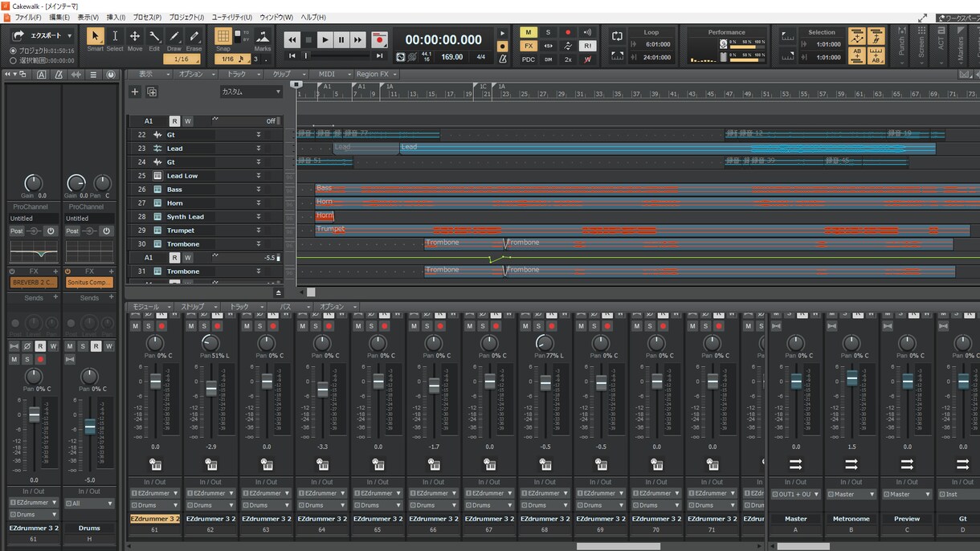Pick the Draw tool
Image resolution: width=980 pixels, height=551 pixels.
174,36
